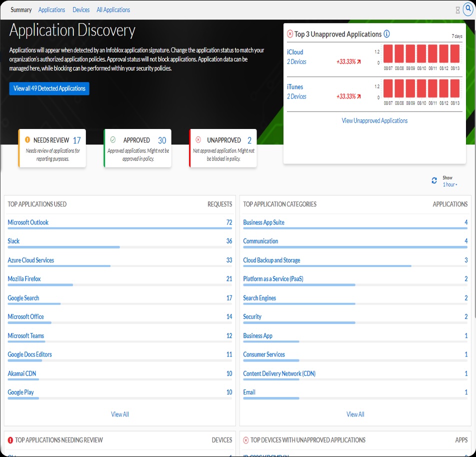Switch to the Applications tab
Screen dimensions: 476x457
pyautogui.click(x=51, y=9)
